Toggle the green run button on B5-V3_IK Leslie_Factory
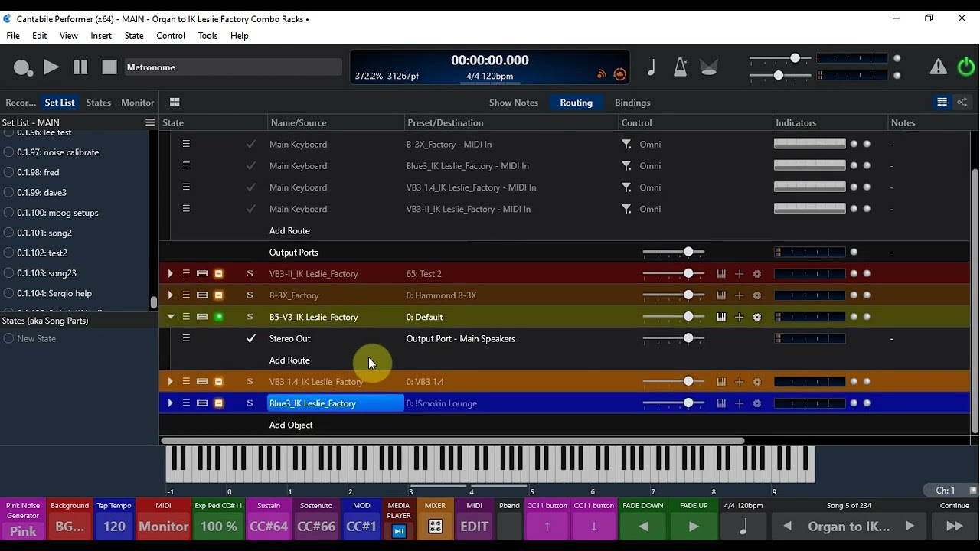This screenshot has height=551, width=980. (218, 317)
